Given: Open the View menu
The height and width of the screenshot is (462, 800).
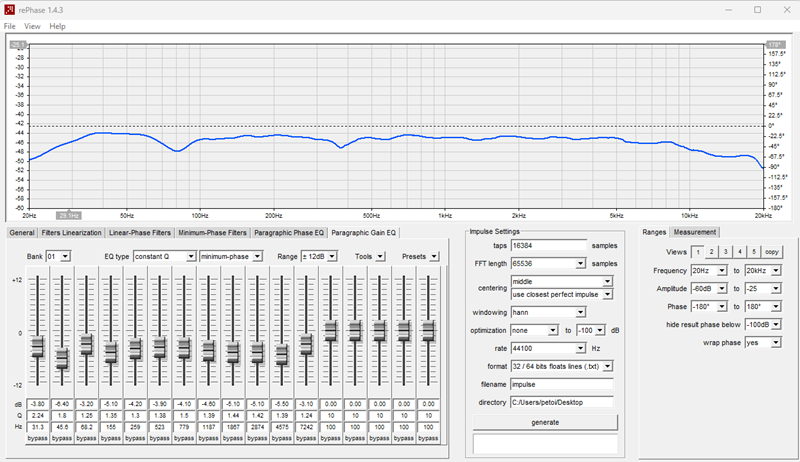Looking at the screenshot, I should pyautogui.click(x=32, y=26).
